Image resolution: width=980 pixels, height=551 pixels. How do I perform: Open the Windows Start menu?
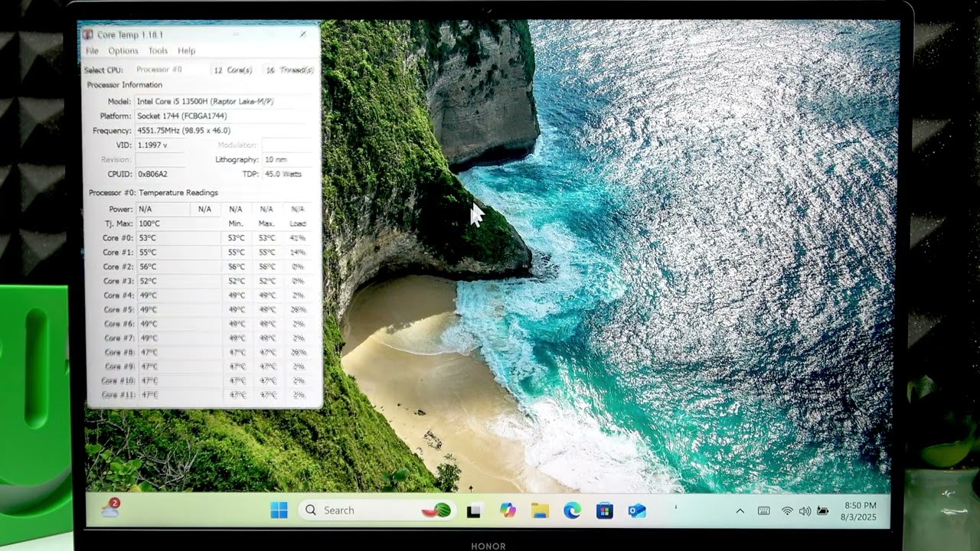tap(279, 510)
